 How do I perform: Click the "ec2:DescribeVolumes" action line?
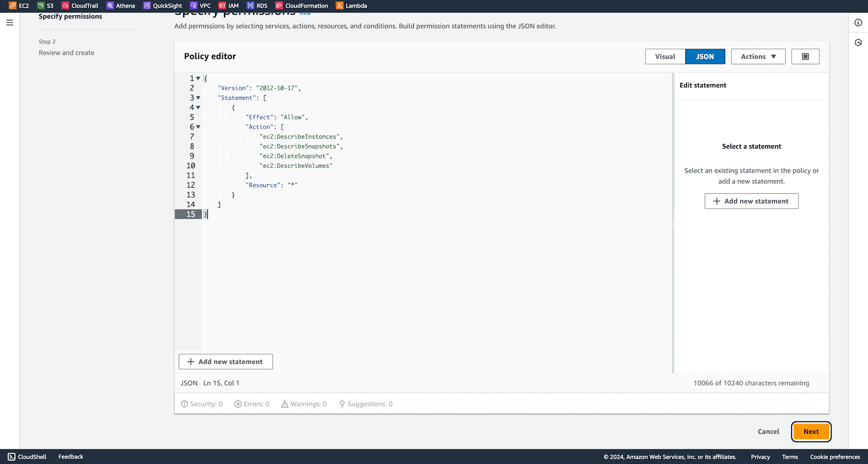(x=296, y=166)
